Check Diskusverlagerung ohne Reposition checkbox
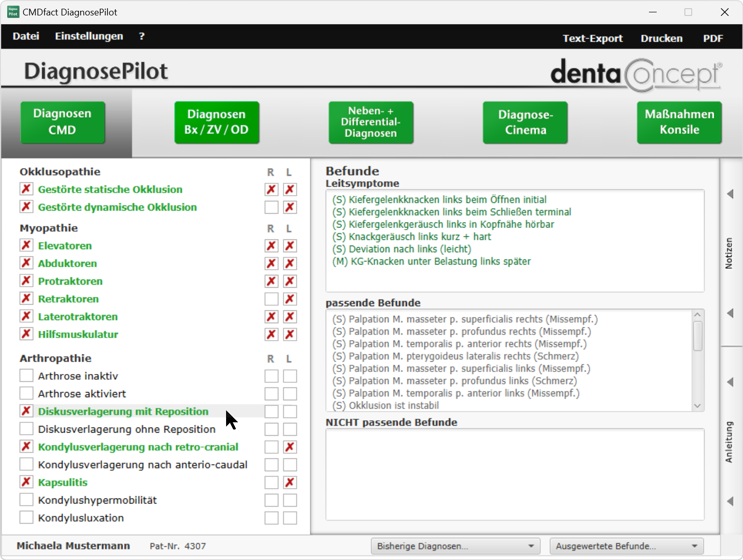This screenshot has width=743, height=560. pos(26,428)
